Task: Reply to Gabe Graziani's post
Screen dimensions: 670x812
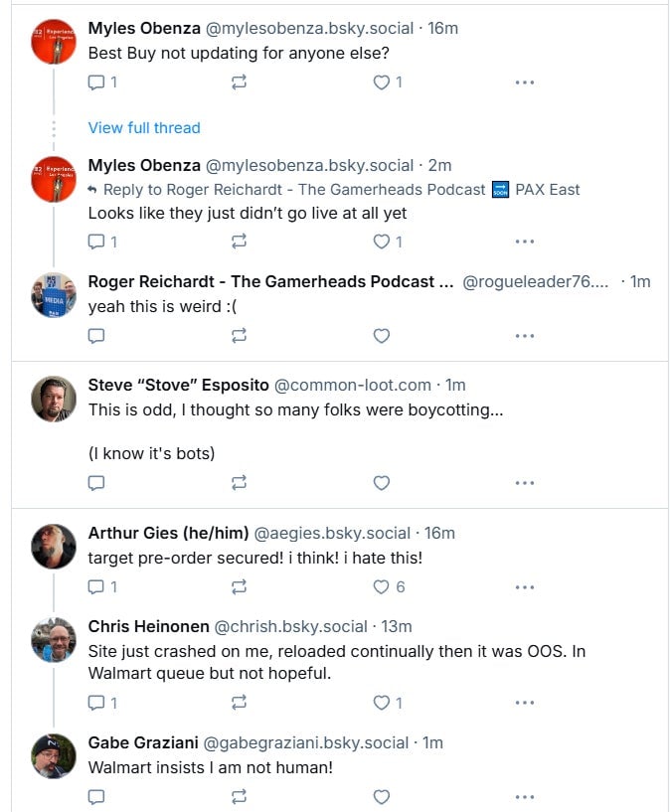Action: (96, 796)
